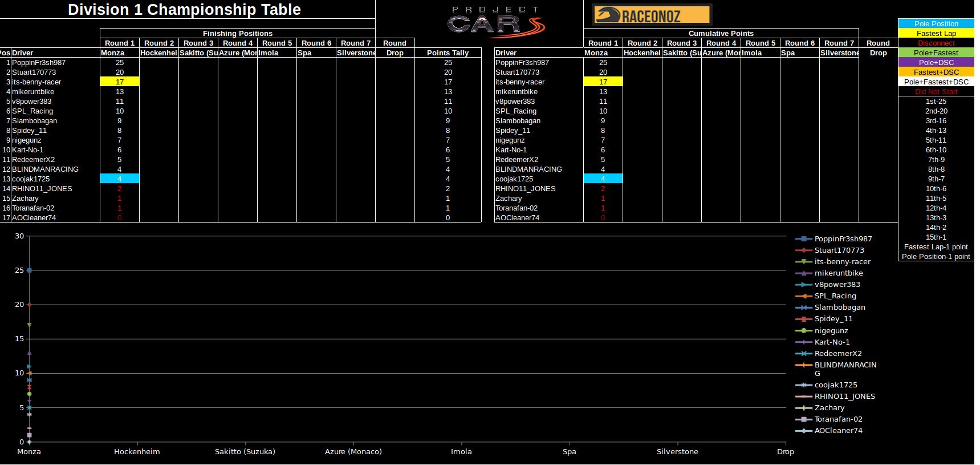Click Zachary entry in chart legend
This screenshot has width=980, height=465.
tap(820, 407)
